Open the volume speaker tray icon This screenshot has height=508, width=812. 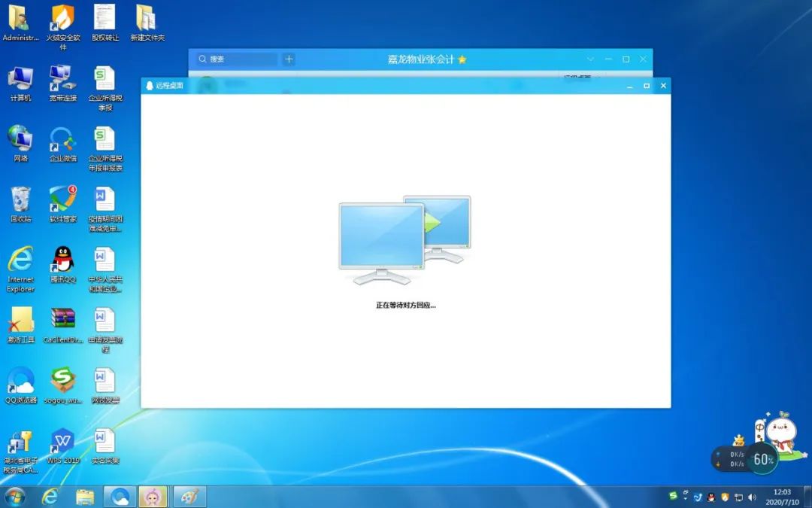(753, 497)
